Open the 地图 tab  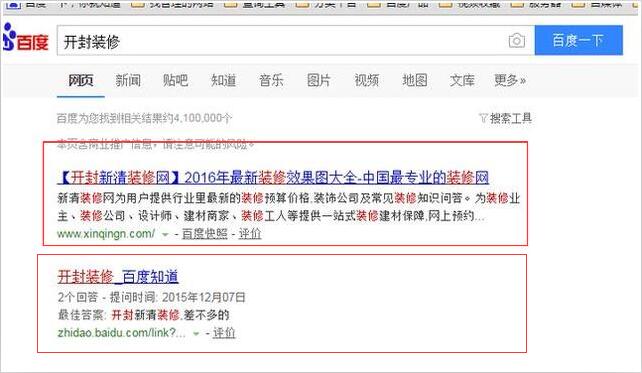[x=414, y=80]
